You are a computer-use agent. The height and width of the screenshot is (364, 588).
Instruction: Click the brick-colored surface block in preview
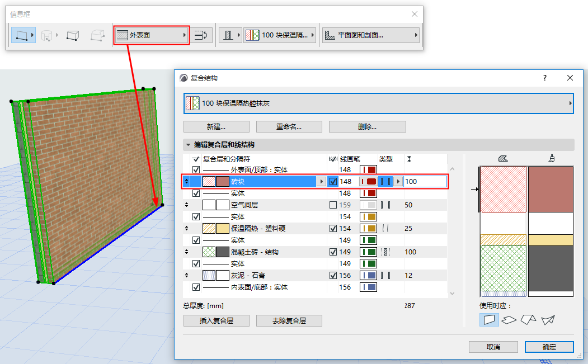pyautogui.click(x=551, y=190)
